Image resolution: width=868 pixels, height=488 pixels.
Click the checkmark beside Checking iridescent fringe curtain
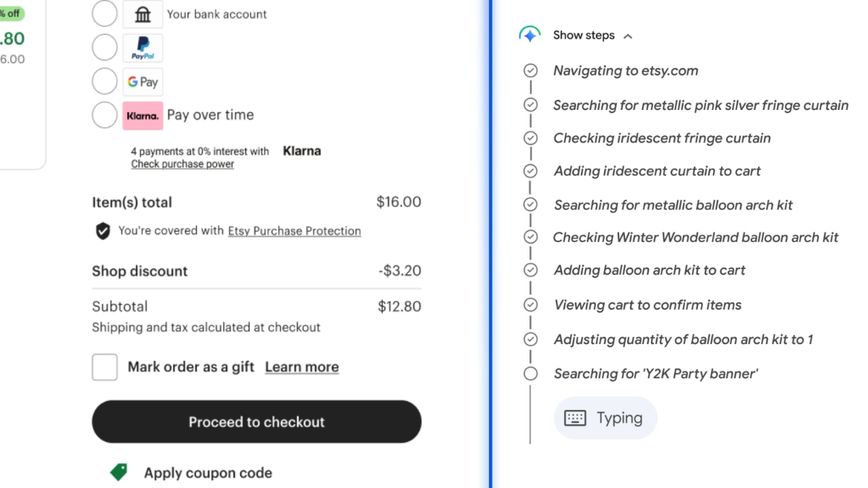click(530, 138)
